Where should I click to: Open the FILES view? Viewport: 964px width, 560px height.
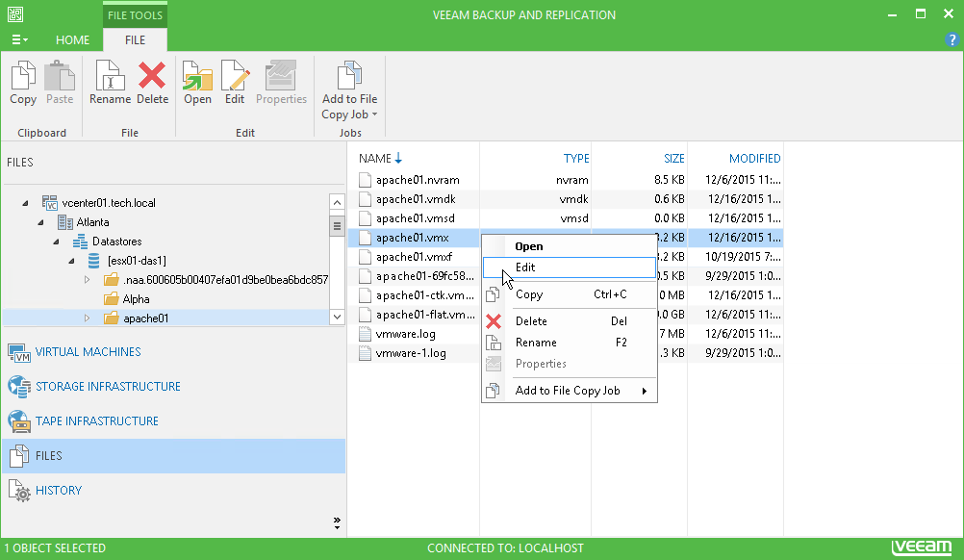(x=173, y=455)
